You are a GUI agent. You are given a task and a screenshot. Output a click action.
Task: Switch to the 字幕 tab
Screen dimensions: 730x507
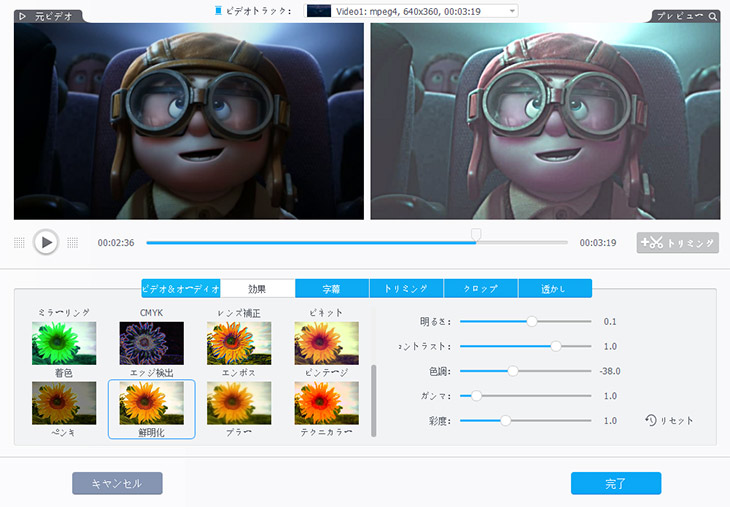point(332,288)
